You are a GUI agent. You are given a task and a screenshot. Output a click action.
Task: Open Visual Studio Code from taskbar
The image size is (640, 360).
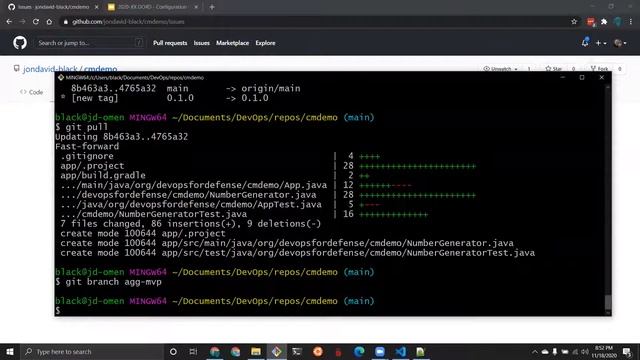(400, 351)
